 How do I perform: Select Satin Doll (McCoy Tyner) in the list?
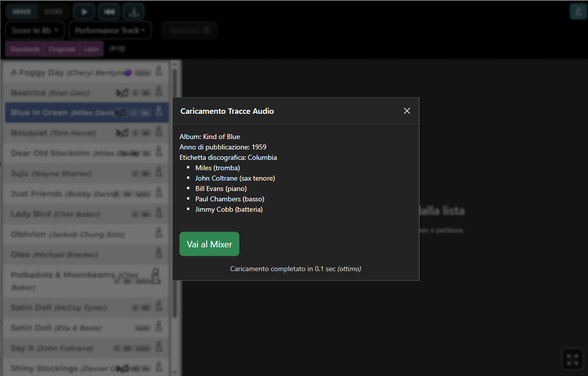[x=86, y=307]
